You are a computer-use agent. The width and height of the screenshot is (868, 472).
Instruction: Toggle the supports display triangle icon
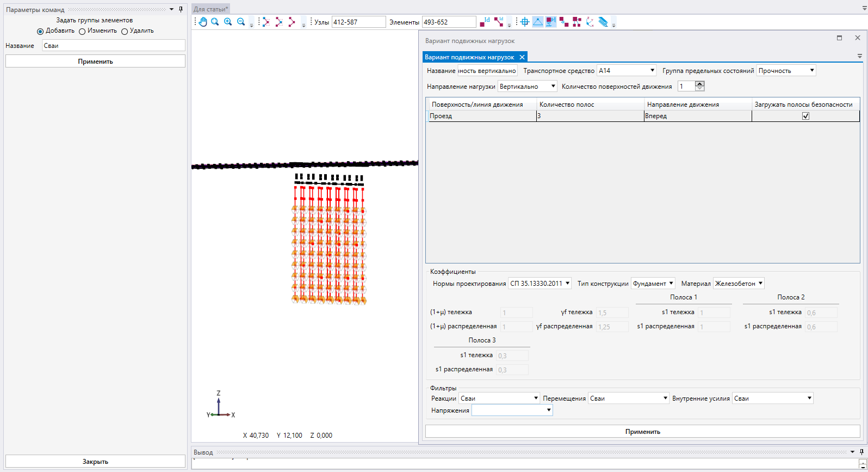(x=538, y=22)
